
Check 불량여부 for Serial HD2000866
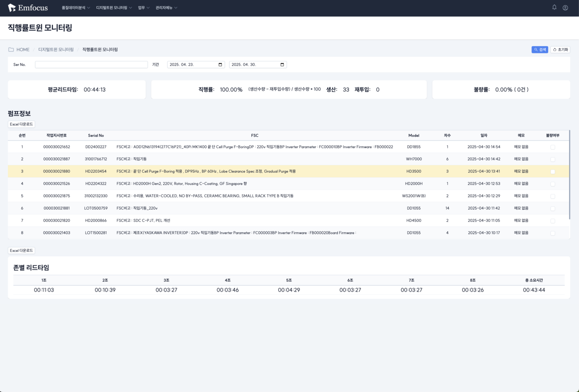pos(552,221)
